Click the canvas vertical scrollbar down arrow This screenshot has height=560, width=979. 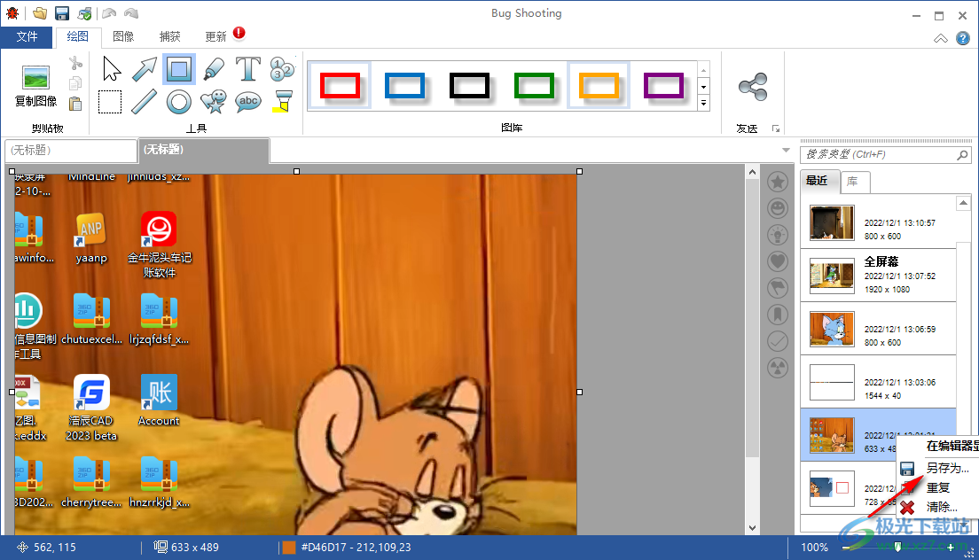[x=752, y=527]
